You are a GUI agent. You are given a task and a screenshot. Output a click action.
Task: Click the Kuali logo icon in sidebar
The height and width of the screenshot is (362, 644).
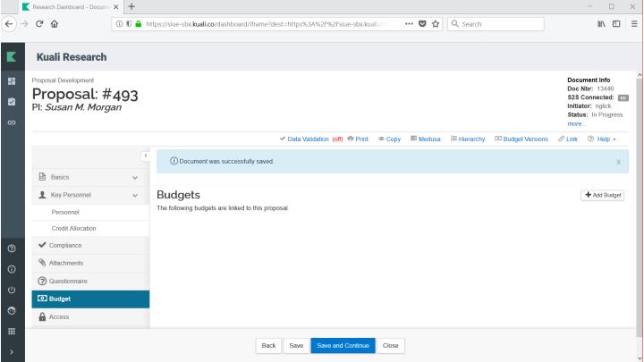10,57
